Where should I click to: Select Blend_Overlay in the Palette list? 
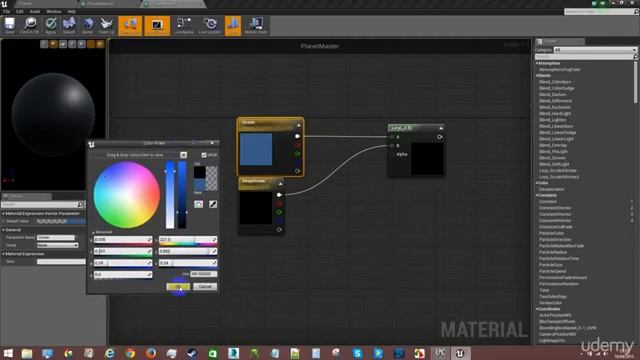pyautogui.click(x=553, y=145)
